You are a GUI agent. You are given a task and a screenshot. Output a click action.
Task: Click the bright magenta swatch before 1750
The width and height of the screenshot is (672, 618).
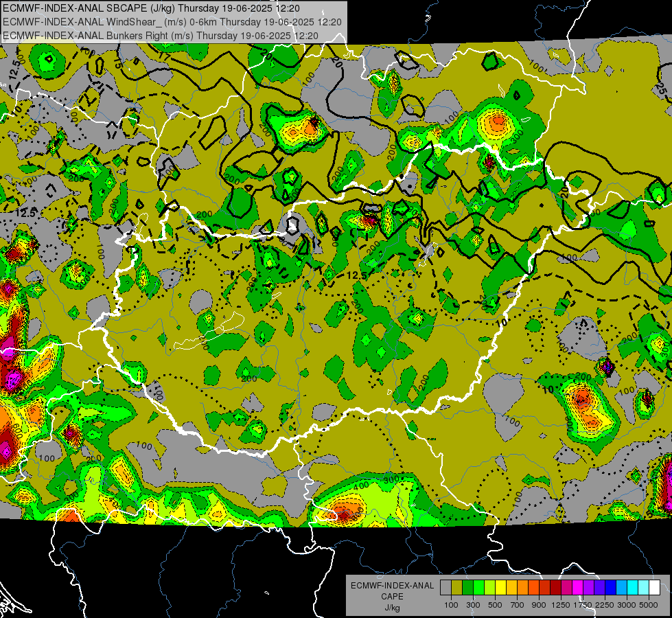coord(578,588)
